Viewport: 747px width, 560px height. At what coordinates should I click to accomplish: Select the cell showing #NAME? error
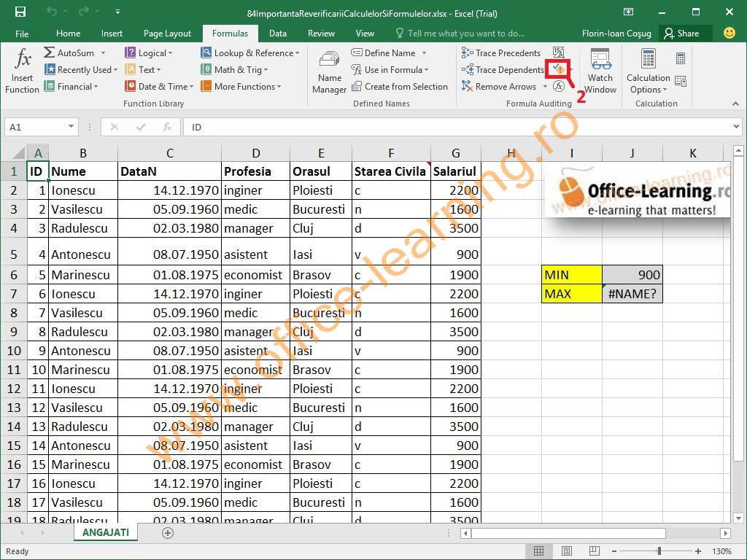pyautogui.click(x=632, y=293)
